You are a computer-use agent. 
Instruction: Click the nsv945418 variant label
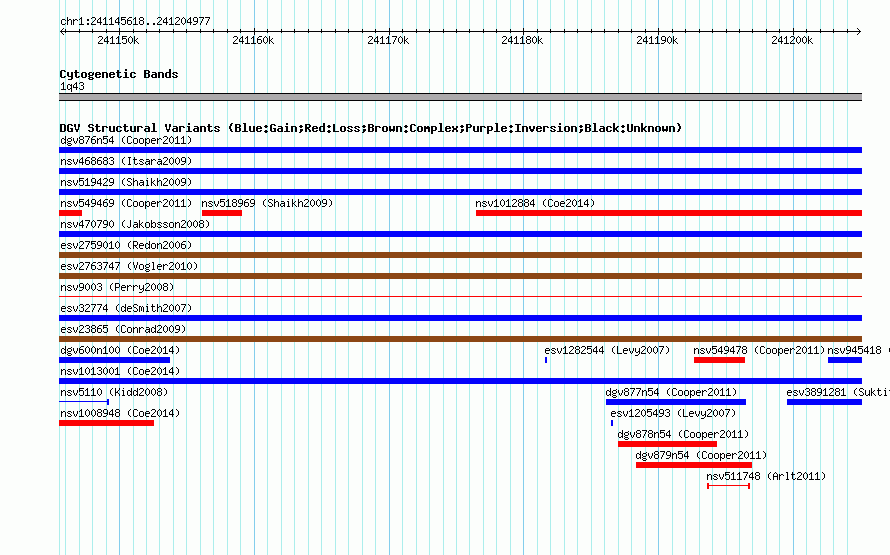pos(854,350)
